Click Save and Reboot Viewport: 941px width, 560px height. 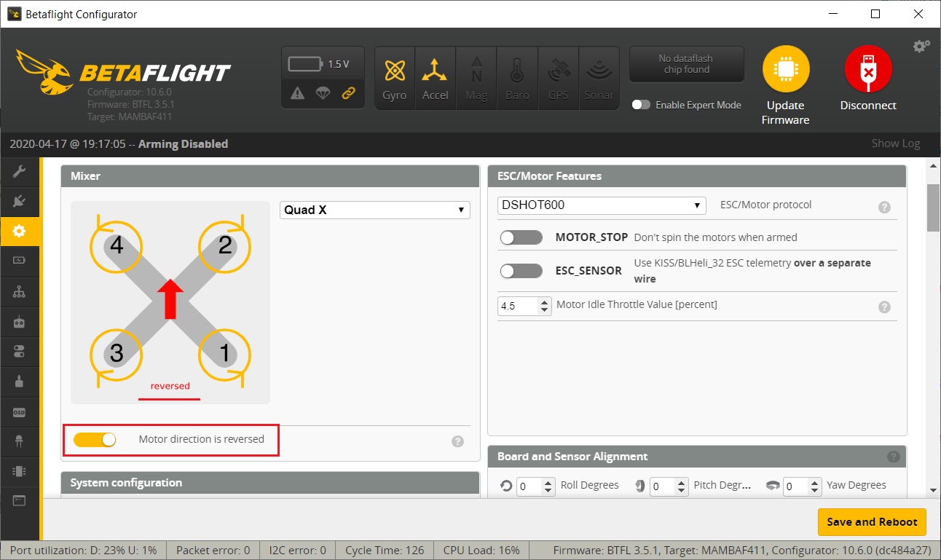click(x=872, y=522)
